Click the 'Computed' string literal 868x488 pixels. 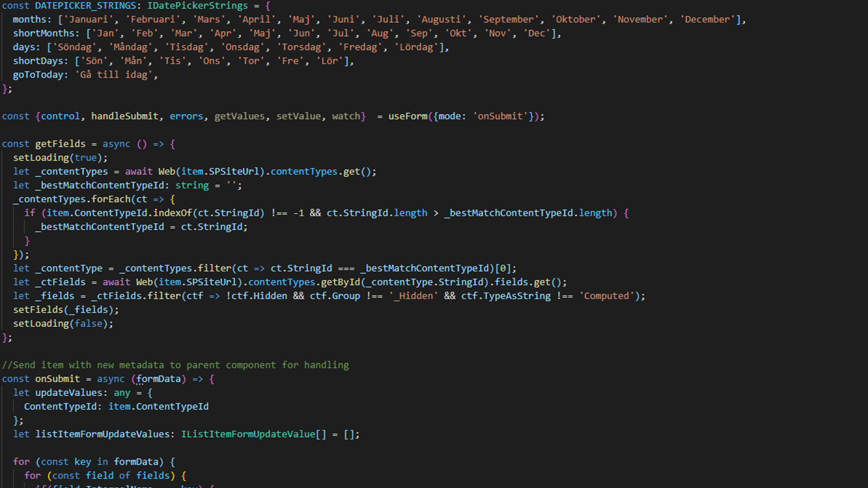click(607, 296)
